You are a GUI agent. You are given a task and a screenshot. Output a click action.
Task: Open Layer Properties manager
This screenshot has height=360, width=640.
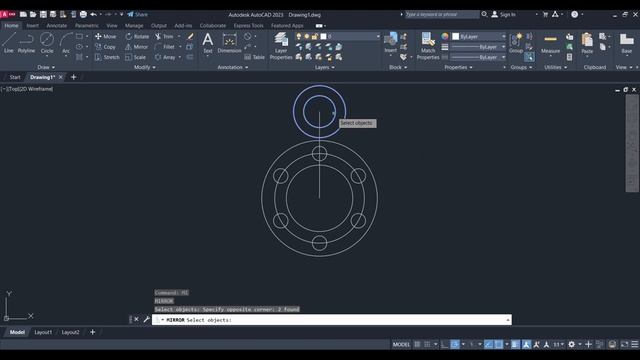[x=281, y=46]
